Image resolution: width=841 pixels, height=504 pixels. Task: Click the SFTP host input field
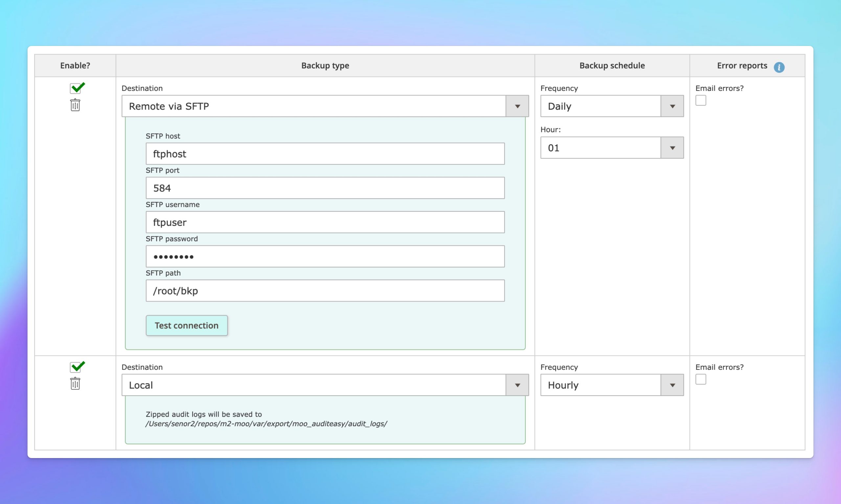point(325,153)
